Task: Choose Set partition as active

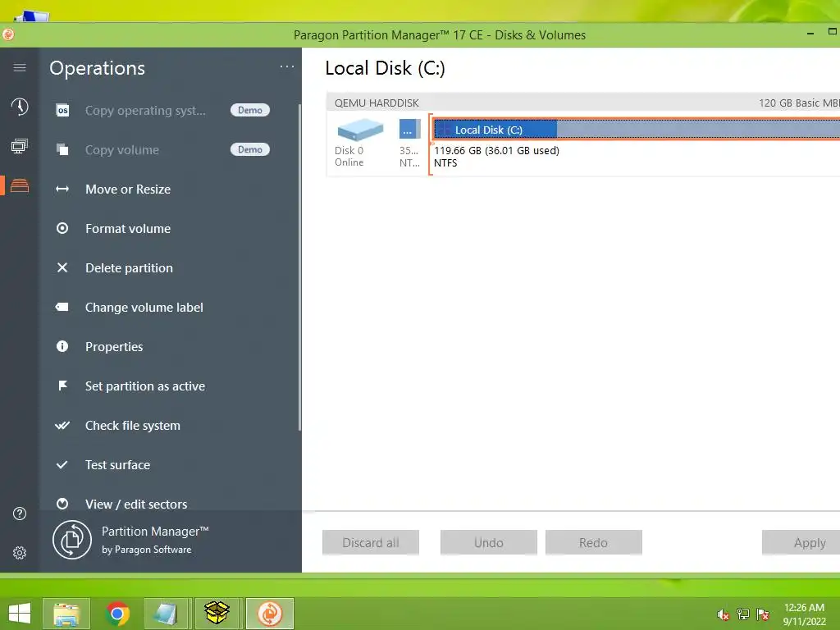Action: [x=145, y=386]
